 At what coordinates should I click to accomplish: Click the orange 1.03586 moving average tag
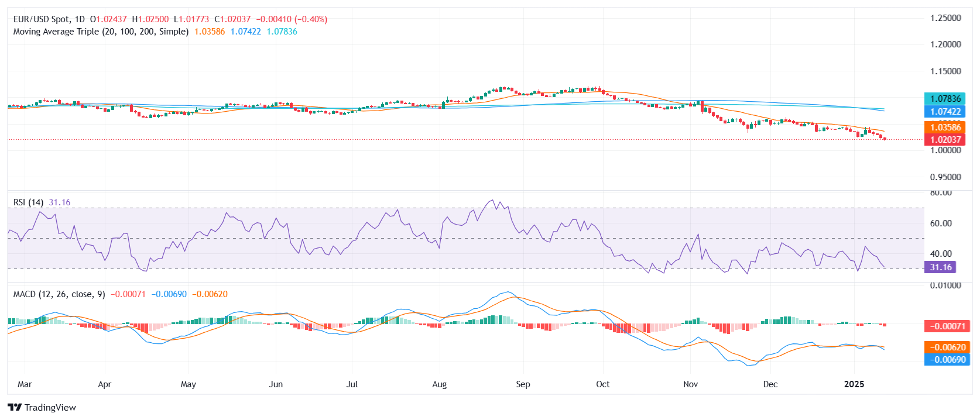[x=945, y=128]
